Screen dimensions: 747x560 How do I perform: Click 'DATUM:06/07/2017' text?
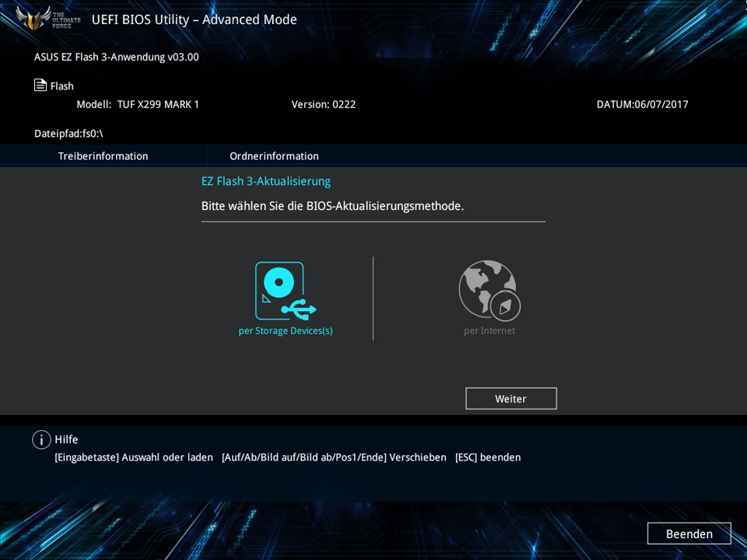click(642, 104)
